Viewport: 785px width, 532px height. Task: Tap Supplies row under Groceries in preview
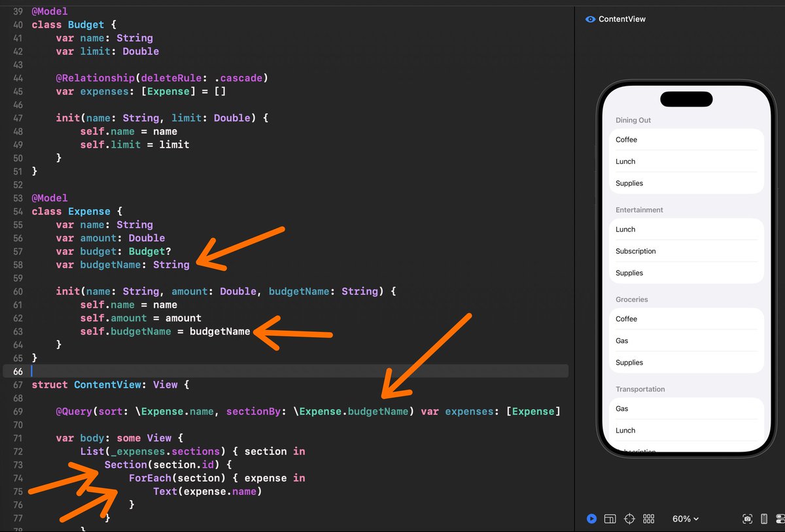(x=686, y=363)
